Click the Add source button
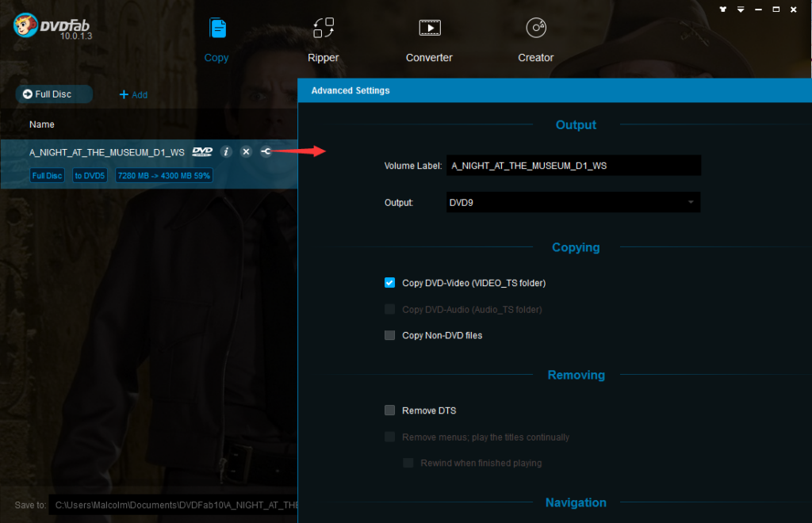 coord(133,94)
